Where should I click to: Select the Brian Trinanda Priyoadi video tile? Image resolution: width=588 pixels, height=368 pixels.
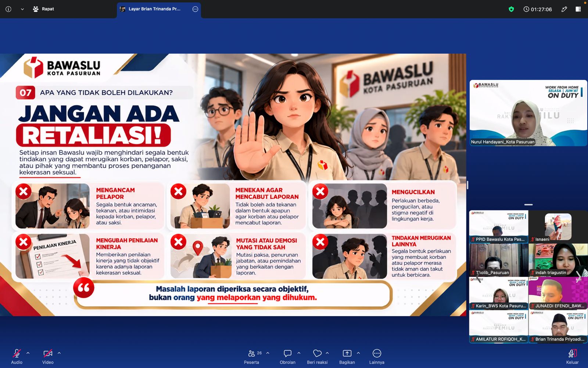(558, 327)
